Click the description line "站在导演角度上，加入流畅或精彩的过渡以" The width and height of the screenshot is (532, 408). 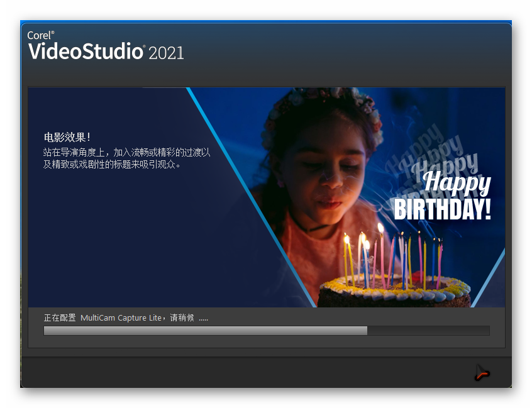(x=126, y=152)
